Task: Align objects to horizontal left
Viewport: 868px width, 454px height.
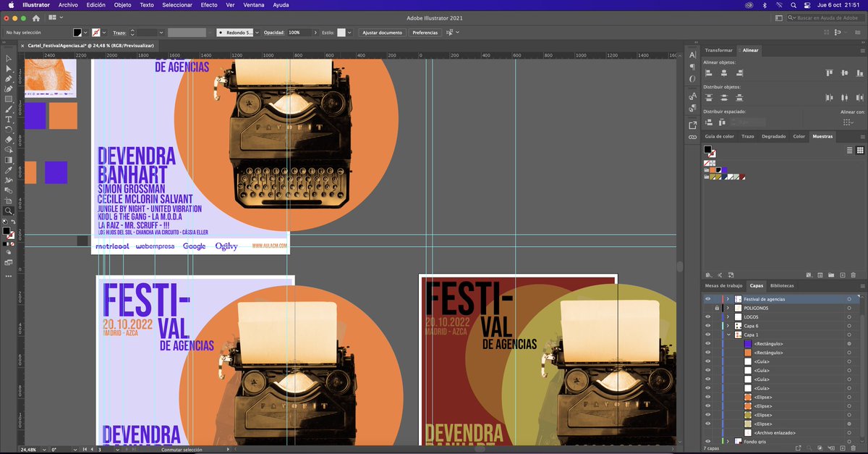Action: 710,72
